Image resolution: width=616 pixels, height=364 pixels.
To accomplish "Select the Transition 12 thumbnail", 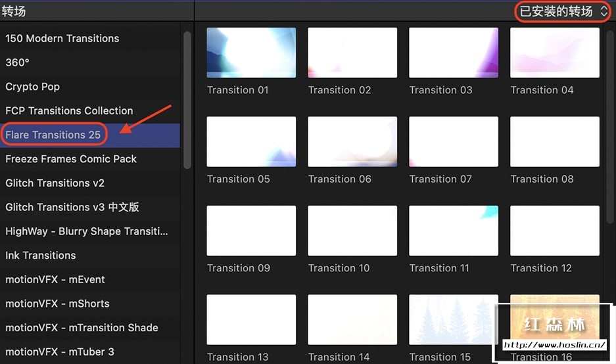I will coord(555,231).
